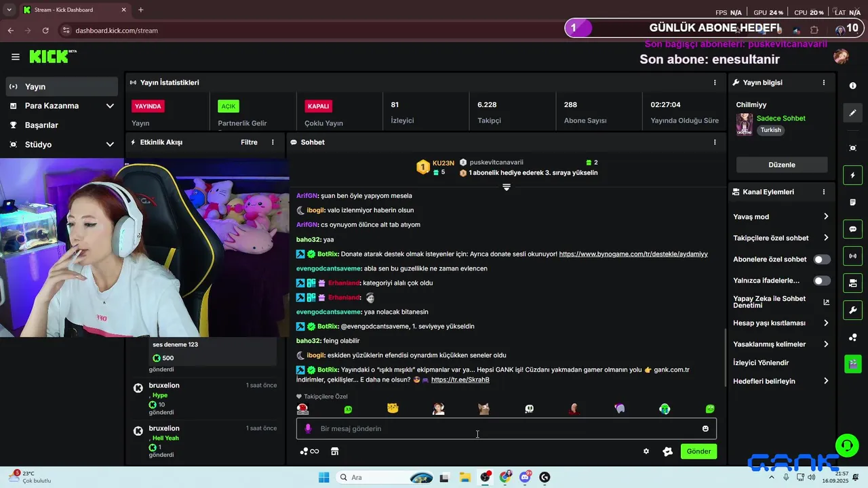Screen dimensions: 868x488
Task: Open the info icon in right sidebar
Action: click(x=852, y=86)
